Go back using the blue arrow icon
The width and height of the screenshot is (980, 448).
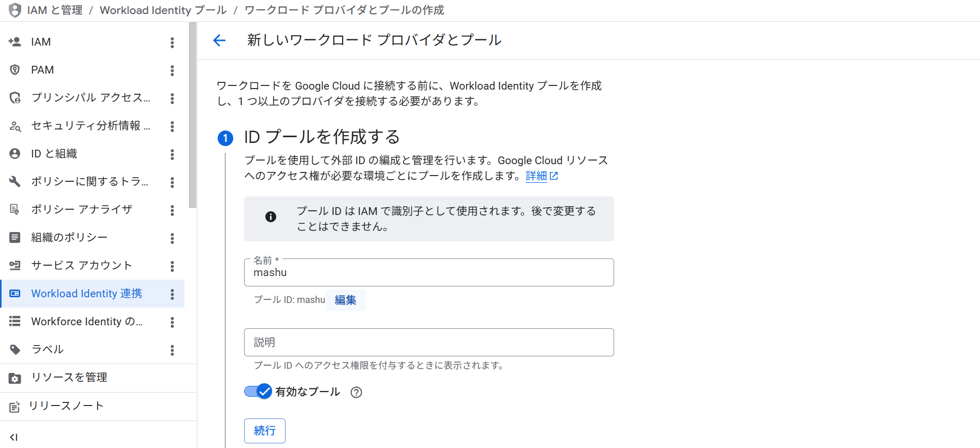(x=220, y=40)
